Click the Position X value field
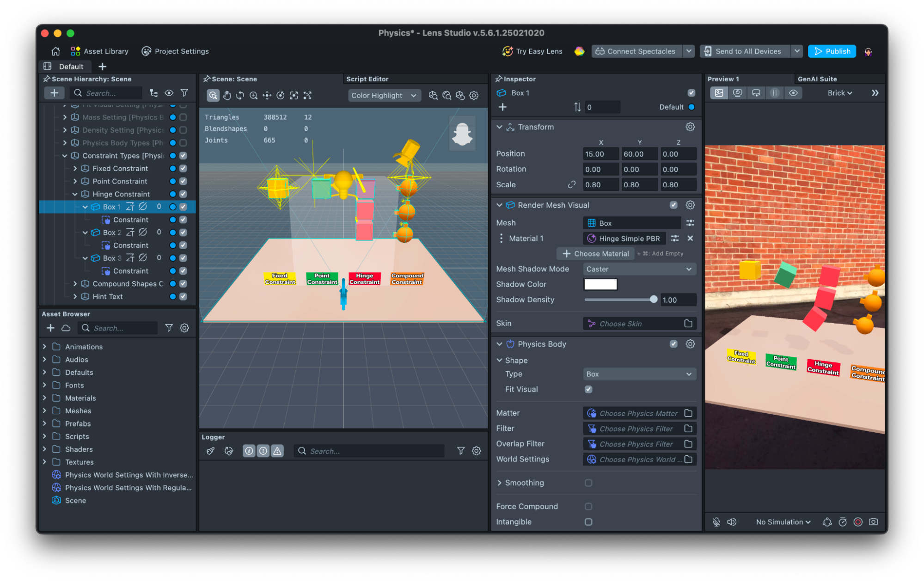 point(600,154)
